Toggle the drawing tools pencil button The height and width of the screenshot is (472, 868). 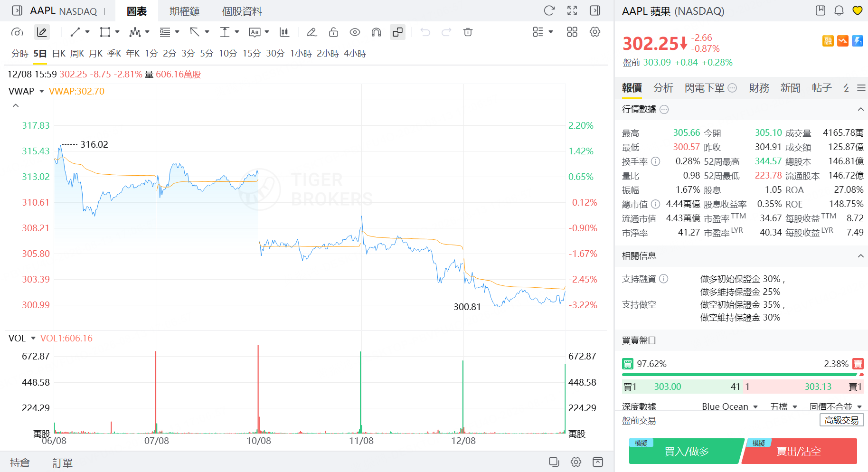click(x=42, y=32)
